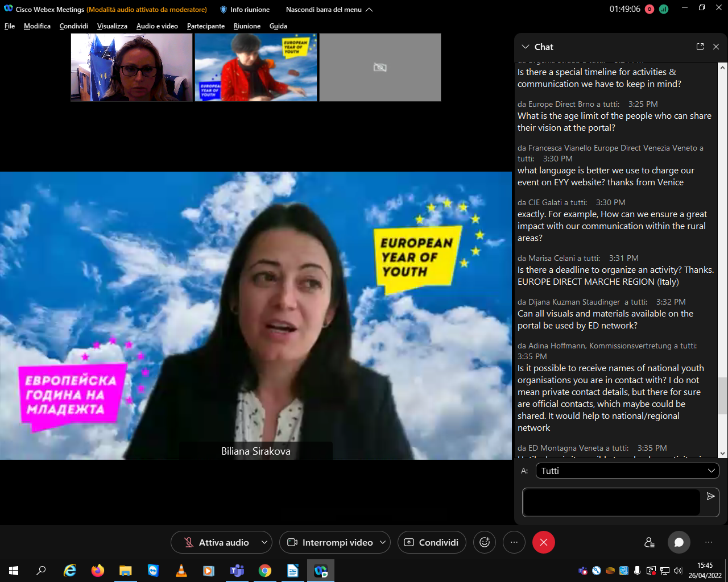
Task: Open volume control in system tray
Action: (x=677, y=571)
